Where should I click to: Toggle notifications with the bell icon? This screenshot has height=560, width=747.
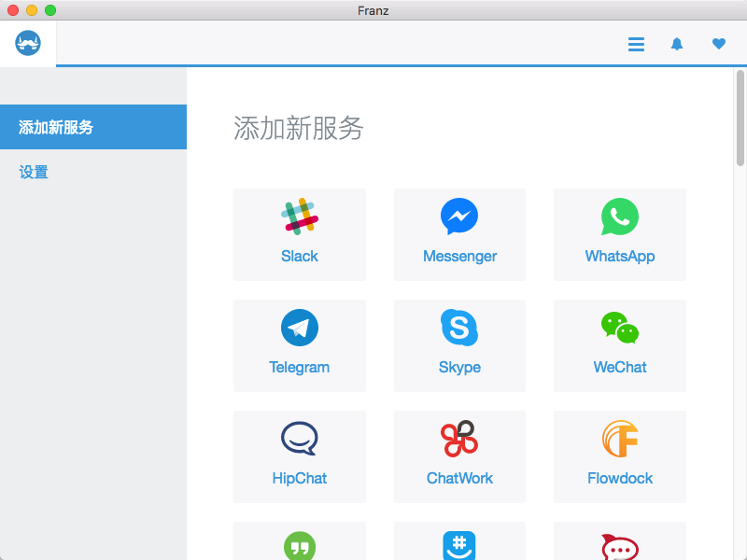click(677, 44)
